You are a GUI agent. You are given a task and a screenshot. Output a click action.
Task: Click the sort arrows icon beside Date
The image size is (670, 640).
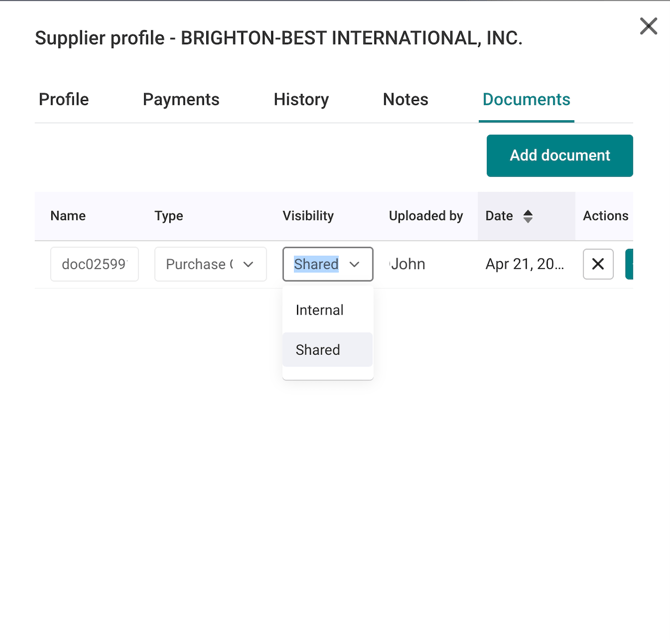[x=528, y=216]
